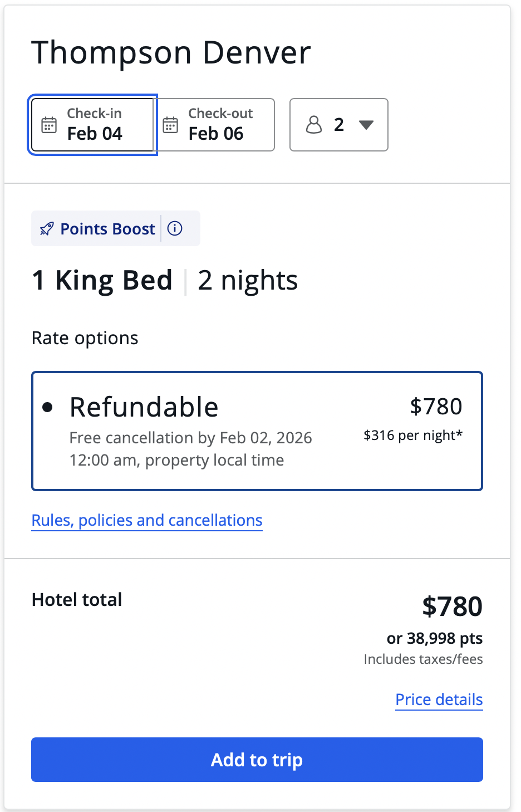This screenshot has height=812, width=521.
Task: Click the guest count number 2
Action: (339, 125)
